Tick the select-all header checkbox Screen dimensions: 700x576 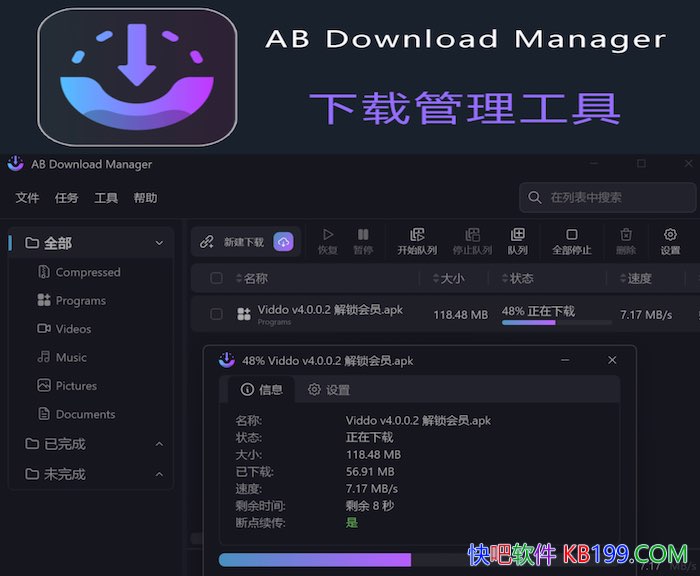217,278
